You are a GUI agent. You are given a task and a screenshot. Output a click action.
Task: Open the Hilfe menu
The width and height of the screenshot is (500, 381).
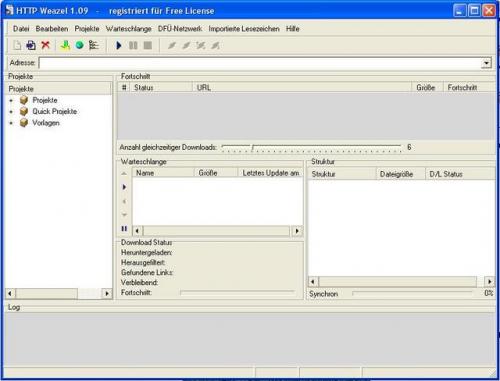pyautogui.click(x=293, y=29)
